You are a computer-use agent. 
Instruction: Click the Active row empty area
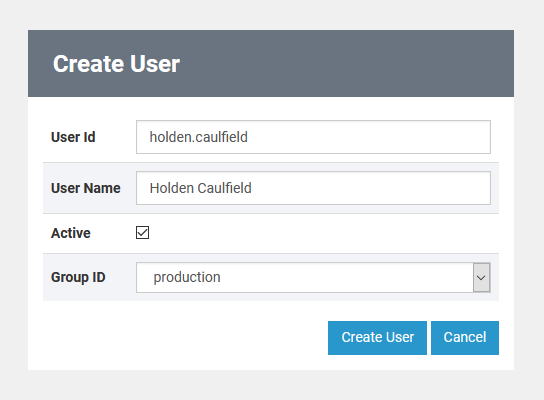(323, 233)
